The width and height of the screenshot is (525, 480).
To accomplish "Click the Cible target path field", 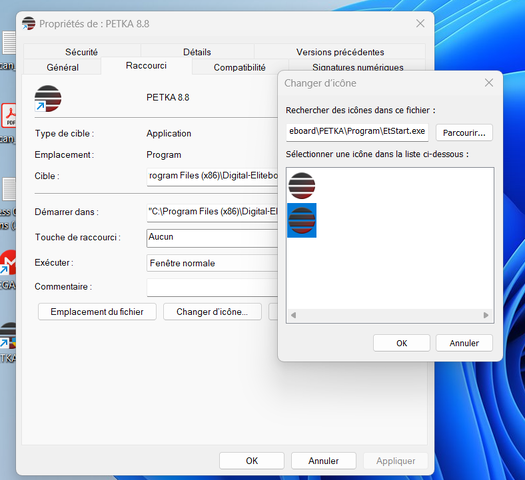I will click(212, 176).
